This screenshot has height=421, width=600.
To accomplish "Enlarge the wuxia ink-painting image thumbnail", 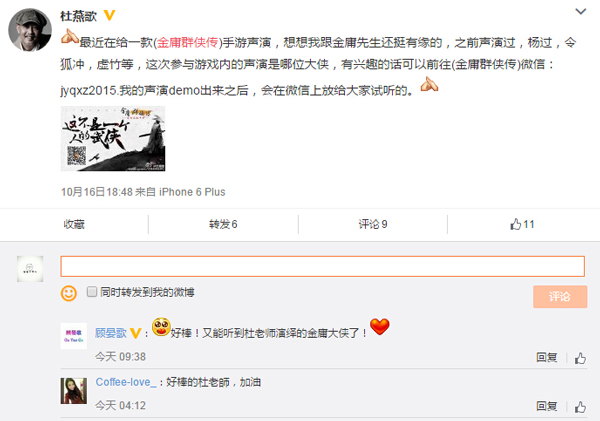I will click(113, 139).
